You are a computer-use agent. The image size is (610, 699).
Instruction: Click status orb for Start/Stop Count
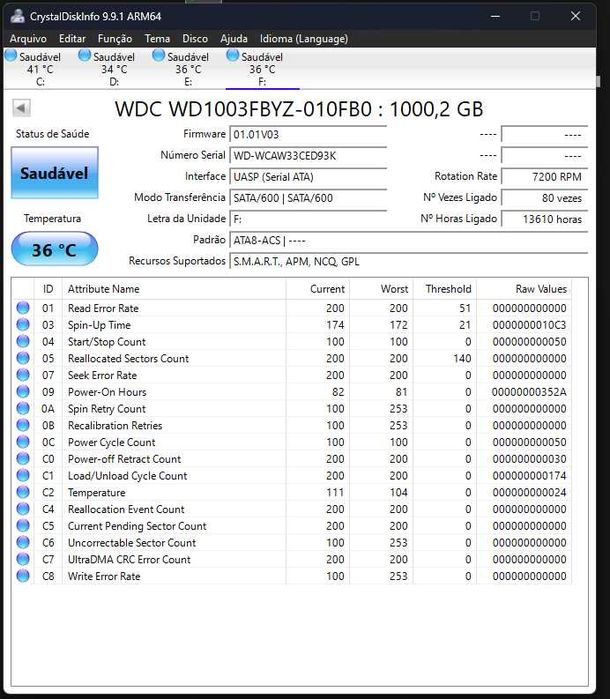[23, 341]
